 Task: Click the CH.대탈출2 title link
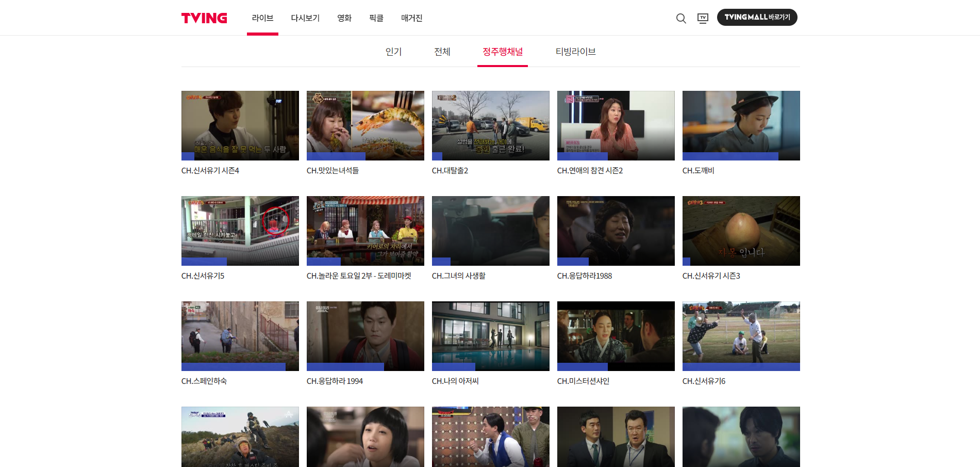pos(450,171)
